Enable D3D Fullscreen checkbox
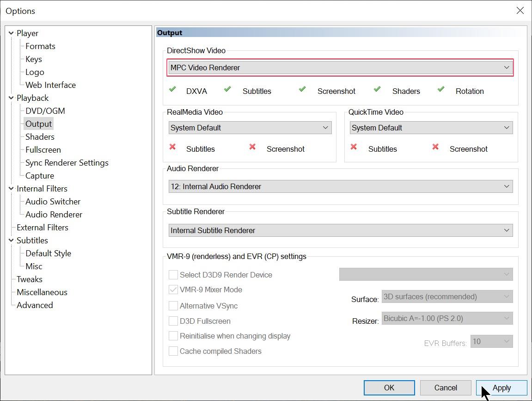Image resolution: width=532 pixels, height=401 pixels. [173, 321]
